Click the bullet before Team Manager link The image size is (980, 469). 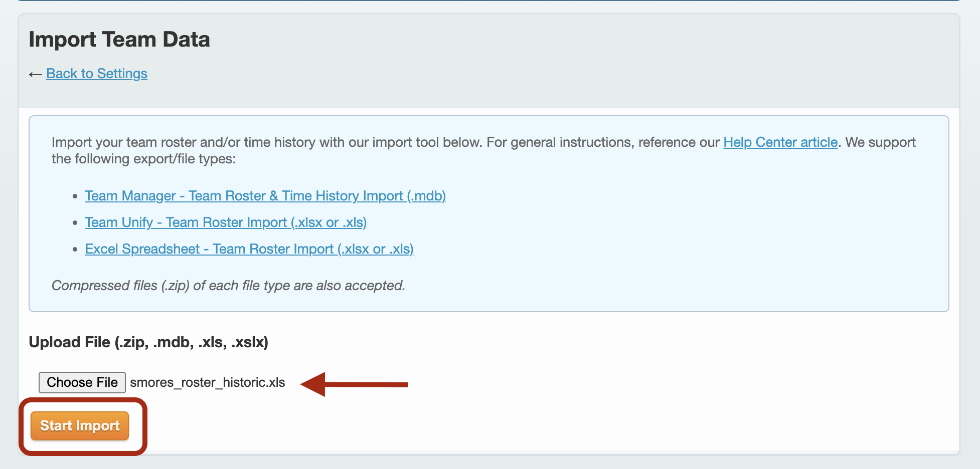pyautogui.click(x=75, y=196)
